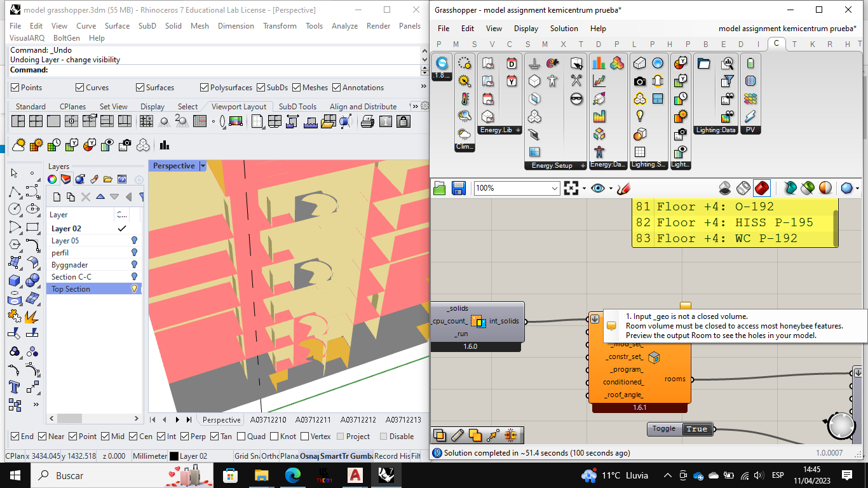Expand hidden Rhino filter options chevron

click(424, 87)
